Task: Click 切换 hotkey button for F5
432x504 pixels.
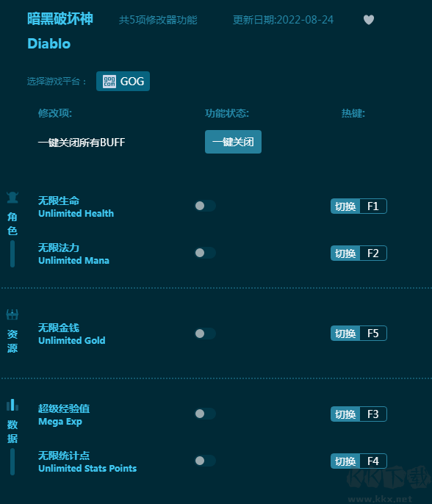Action: click(x=345, y=334)
